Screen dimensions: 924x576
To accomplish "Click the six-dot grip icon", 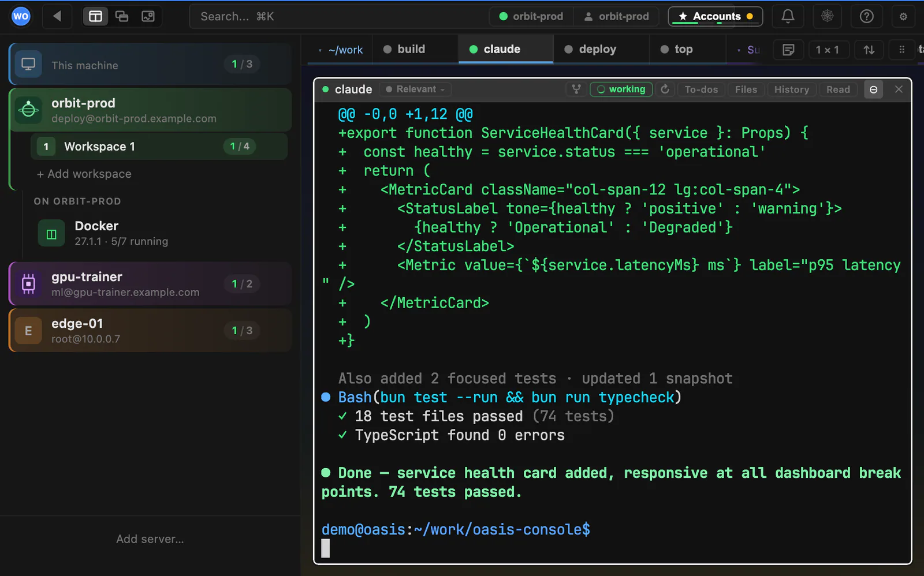I will (901, 50).
